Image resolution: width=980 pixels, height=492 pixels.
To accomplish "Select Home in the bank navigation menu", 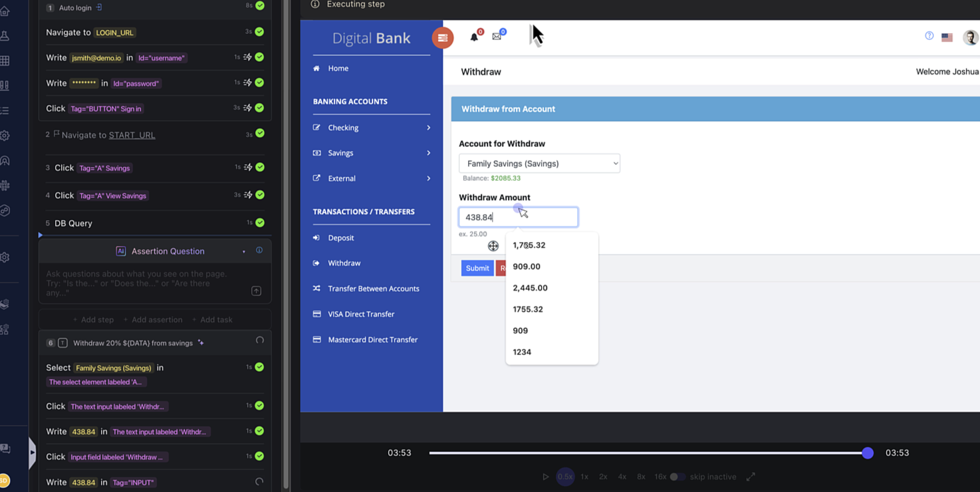I will click(338, 68).
